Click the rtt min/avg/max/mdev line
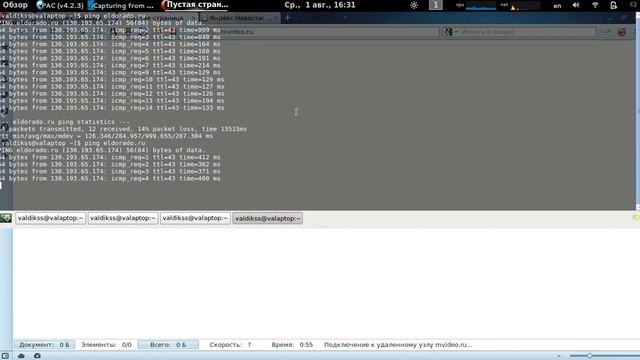This screenshot has width=640, height=360. (x=107, y=136)
